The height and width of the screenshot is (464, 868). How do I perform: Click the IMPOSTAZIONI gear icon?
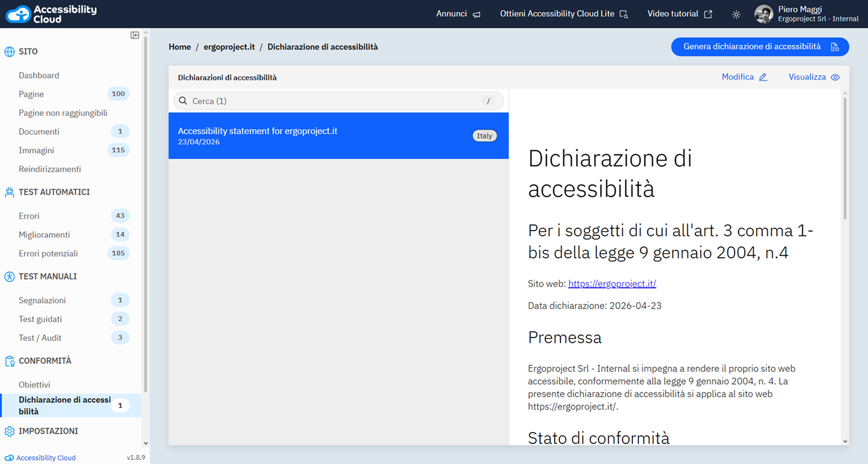tap(9, 431)
